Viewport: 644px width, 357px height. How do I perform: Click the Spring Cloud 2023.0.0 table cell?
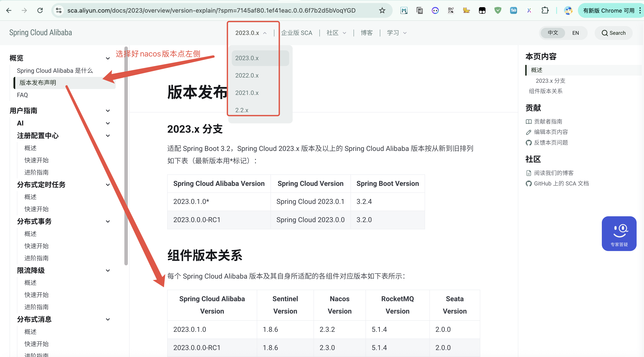[x=310, y=220]
